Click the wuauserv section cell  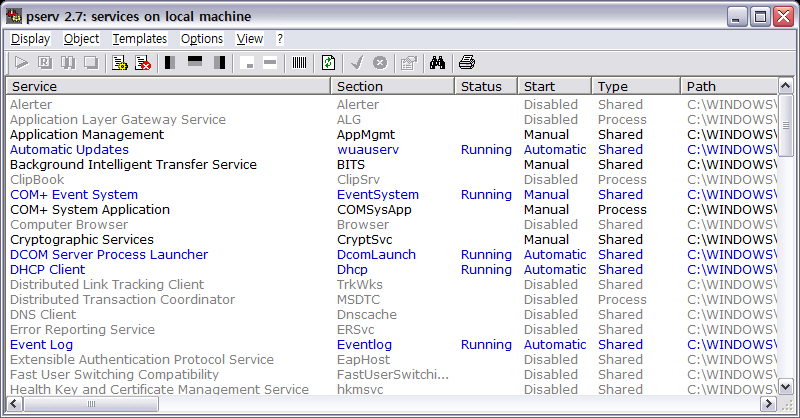coord(368,150)
